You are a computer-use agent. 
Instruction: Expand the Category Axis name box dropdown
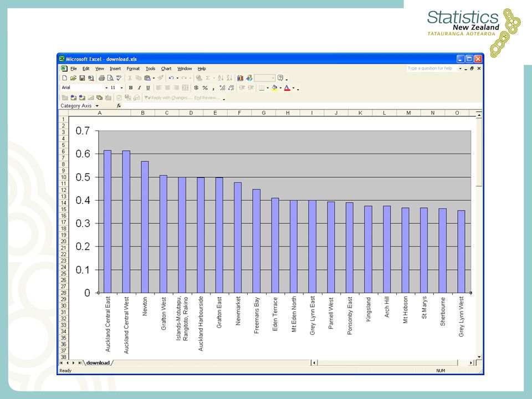pyautogui.click(x=97, y=106)
